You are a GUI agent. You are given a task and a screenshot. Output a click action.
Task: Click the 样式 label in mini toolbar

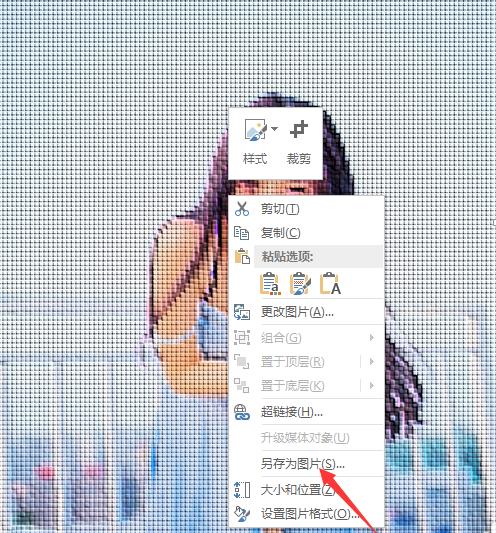coord(255,159)
